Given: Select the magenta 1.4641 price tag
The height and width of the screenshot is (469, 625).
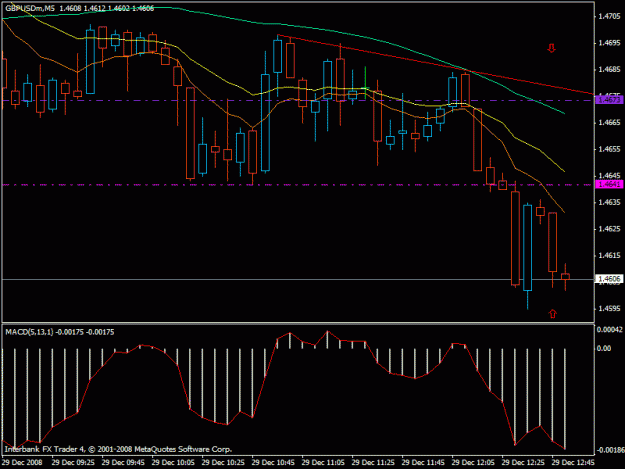Looking at the screenshot, I should click(609, 184).
